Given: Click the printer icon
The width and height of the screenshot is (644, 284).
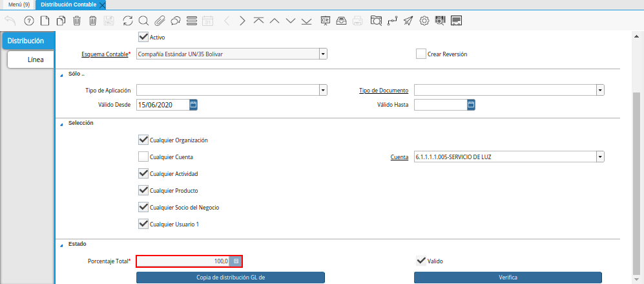Looking at the screenshot, I should point(358,21).
